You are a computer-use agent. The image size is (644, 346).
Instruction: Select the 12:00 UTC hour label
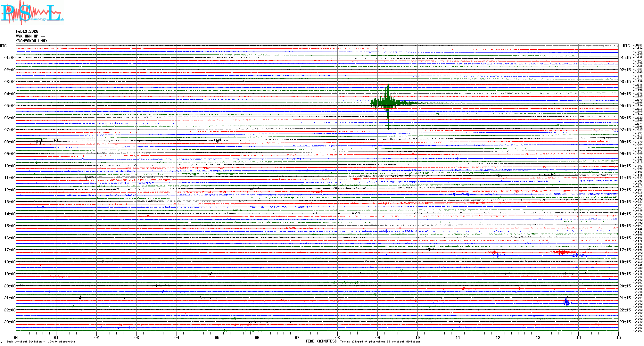(10, 190)
